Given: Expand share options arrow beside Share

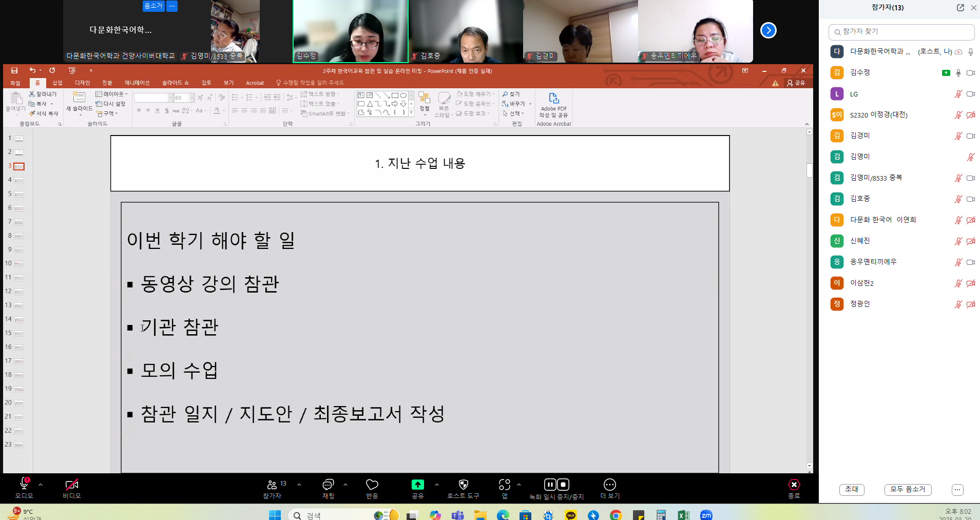Looking at the screenshot, I should pos(437,485).
